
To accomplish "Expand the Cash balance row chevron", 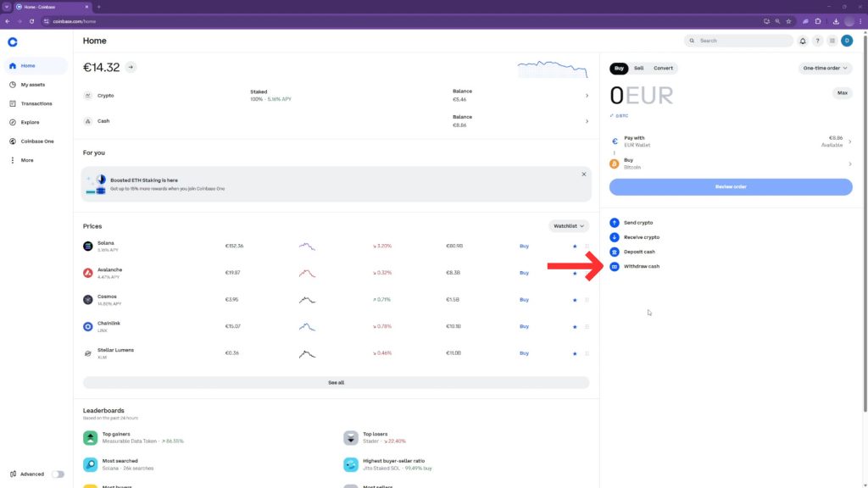I will (587, 121).
